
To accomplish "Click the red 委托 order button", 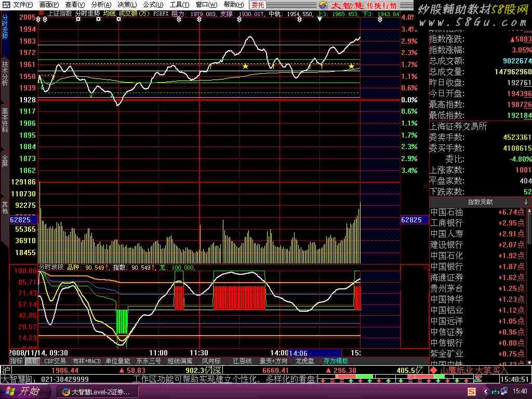I will click(258, 5).
